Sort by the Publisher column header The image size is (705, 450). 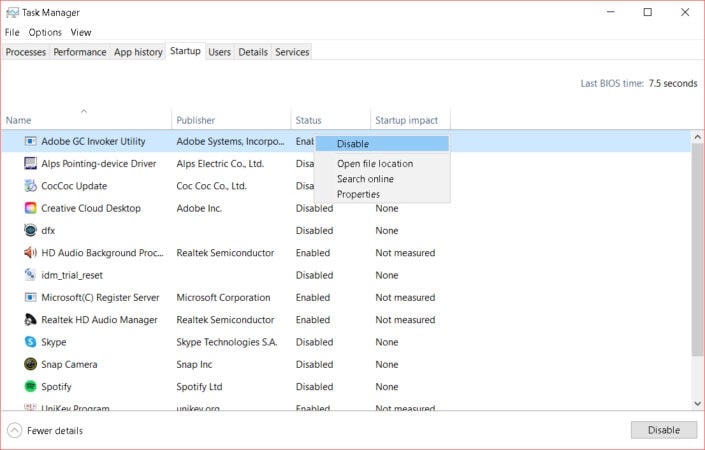click(231, 118)
